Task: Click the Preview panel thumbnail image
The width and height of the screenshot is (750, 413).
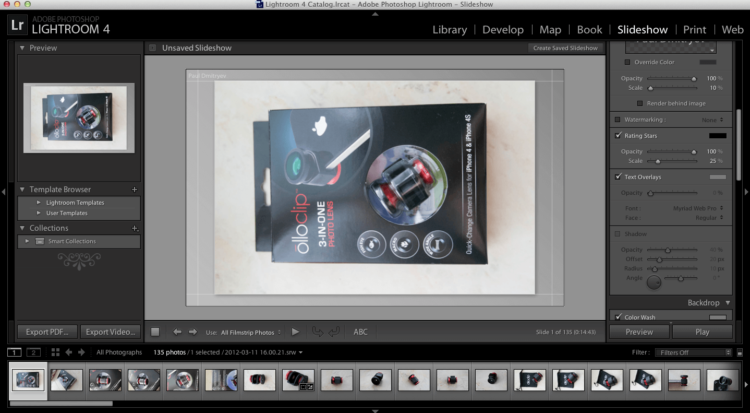Action: 79,118
